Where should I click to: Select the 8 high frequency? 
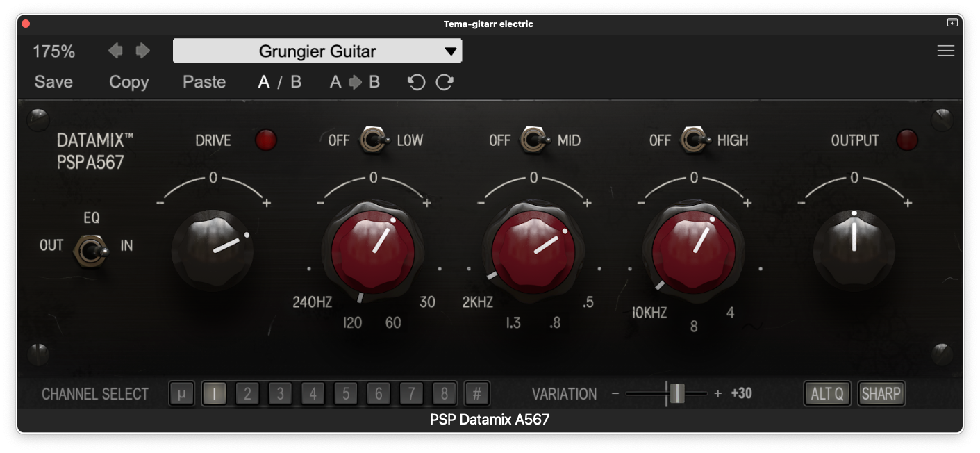[x=694, y=326]
